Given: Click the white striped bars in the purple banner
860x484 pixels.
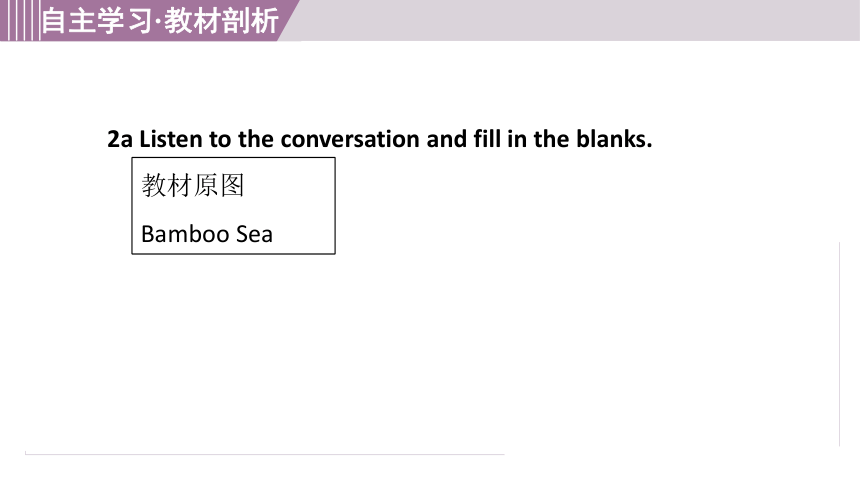Looking at the screenshot, I should point(22,20).
